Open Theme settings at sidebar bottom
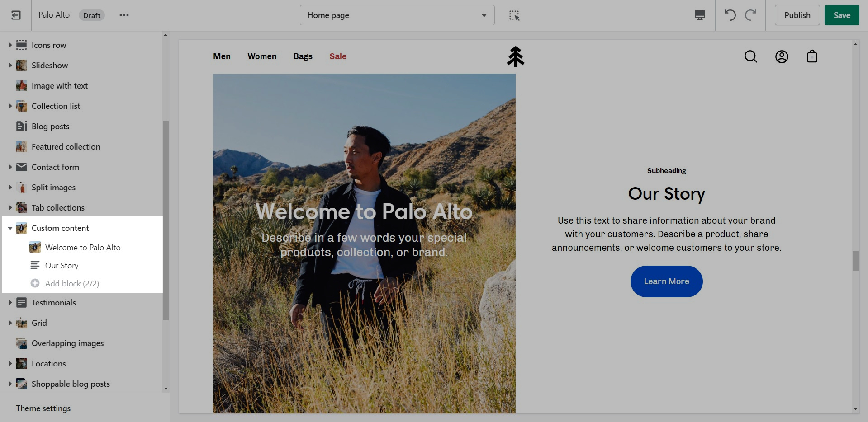Viewport: 868px width, 422px height. pyautogui.click(x=43, y=408)
